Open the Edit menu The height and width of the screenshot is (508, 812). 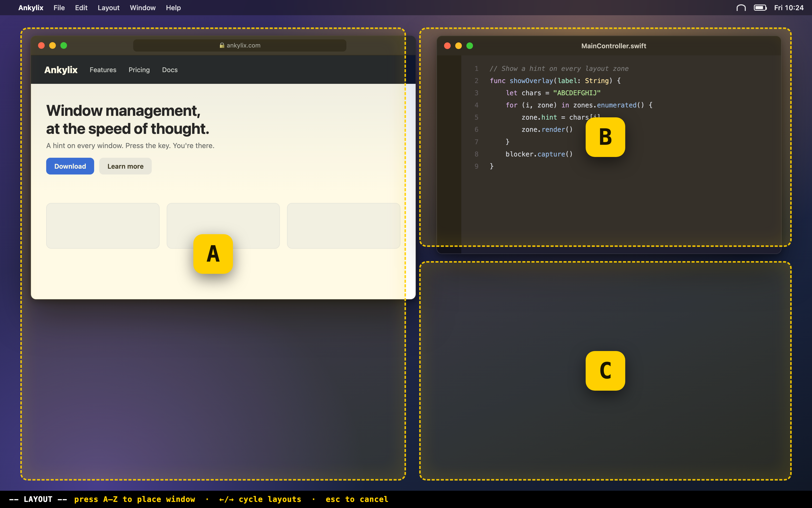click(81, 8)
